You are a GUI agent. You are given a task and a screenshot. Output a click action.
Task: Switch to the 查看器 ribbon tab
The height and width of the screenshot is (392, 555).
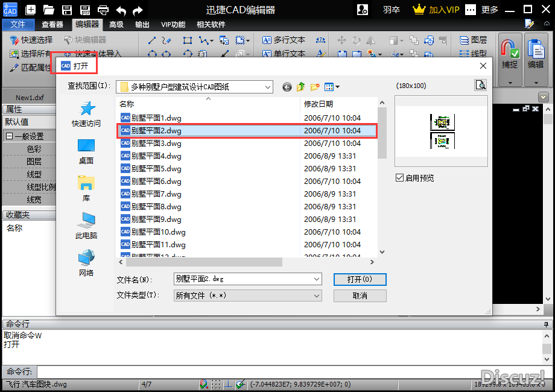click(52, 25)
